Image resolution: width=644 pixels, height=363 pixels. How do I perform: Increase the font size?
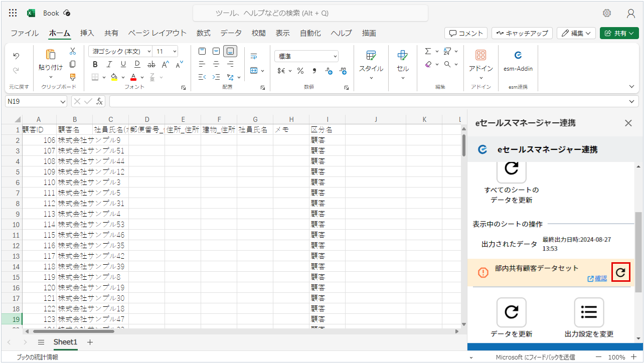(x=165, y=64)
